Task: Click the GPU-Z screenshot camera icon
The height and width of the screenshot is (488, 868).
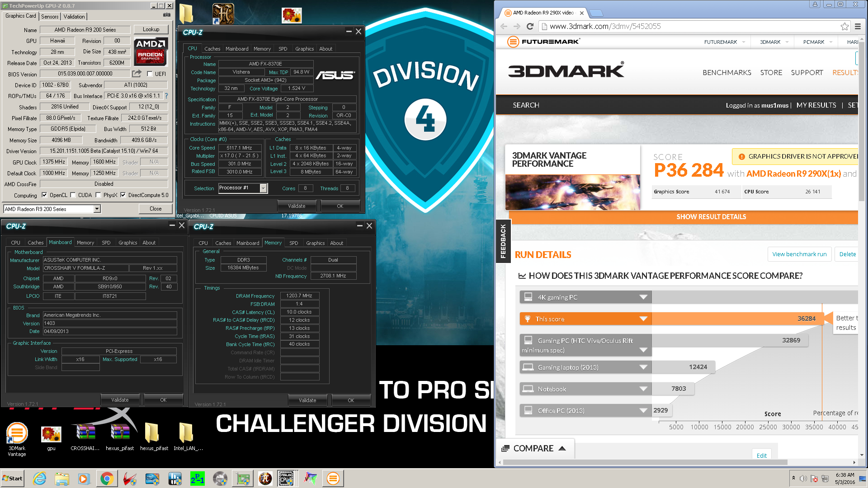Action: (167, 15)
